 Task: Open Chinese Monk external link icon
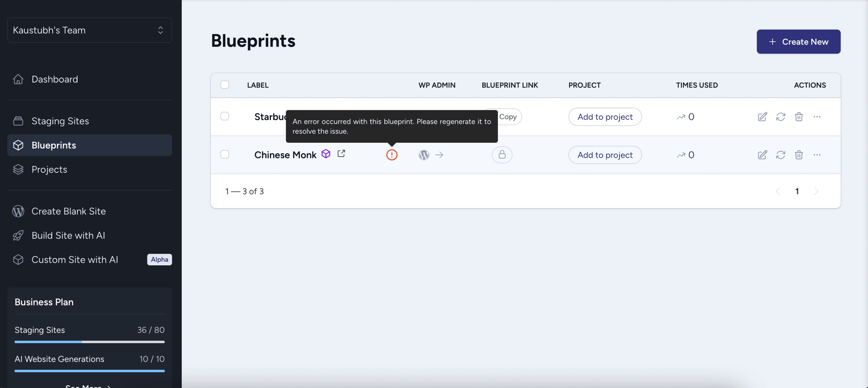tap(341, 154)
